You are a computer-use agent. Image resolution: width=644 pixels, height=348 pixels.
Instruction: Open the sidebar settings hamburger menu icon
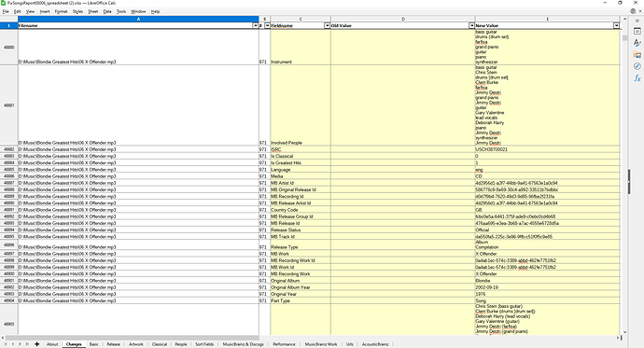[637, 21]
